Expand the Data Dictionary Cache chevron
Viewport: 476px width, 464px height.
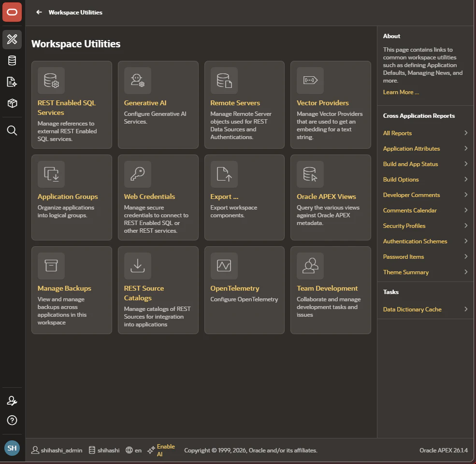[466, 309]
